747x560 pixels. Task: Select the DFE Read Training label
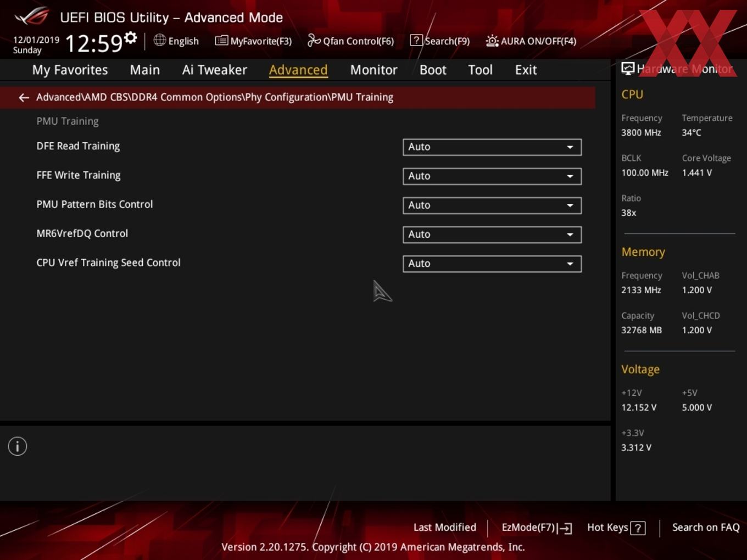[78, 146]
